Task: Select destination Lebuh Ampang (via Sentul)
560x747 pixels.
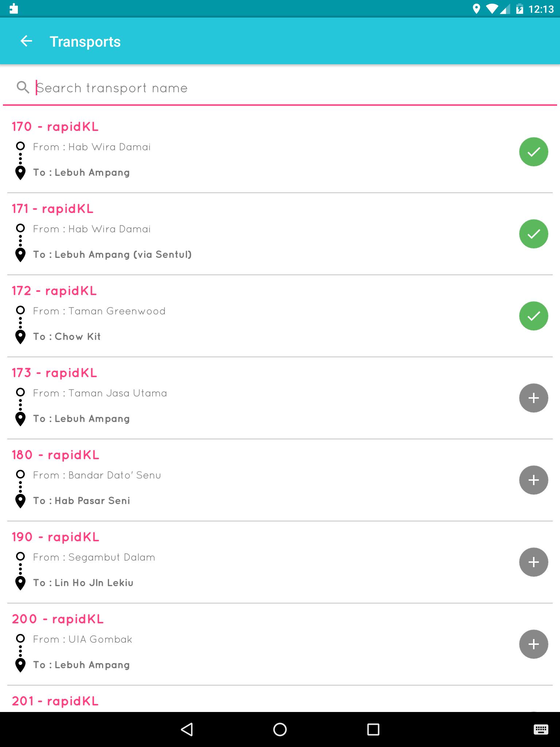Action: tap(112, 255)
